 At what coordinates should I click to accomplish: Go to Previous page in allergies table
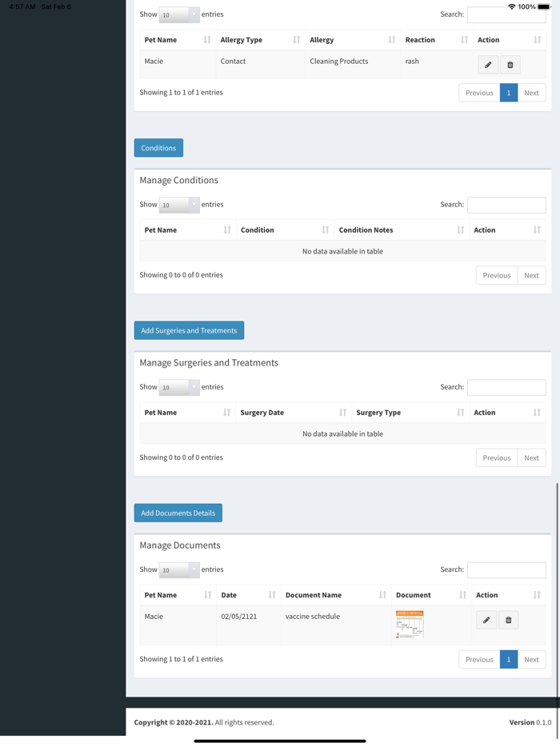tap(479, 93)
